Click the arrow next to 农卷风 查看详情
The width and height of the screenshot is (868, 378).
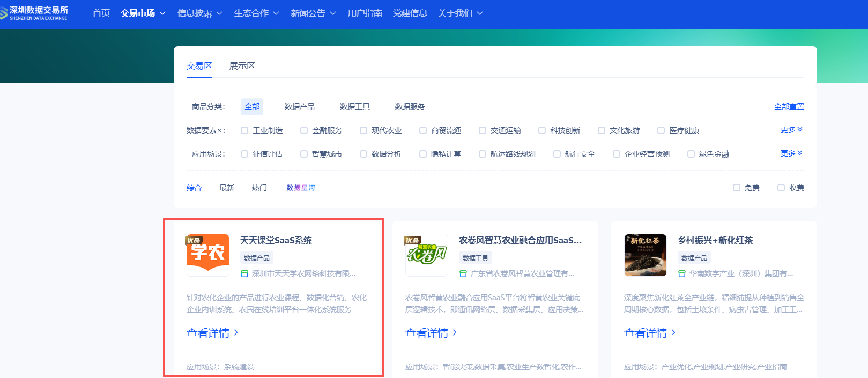pos(455,333)
